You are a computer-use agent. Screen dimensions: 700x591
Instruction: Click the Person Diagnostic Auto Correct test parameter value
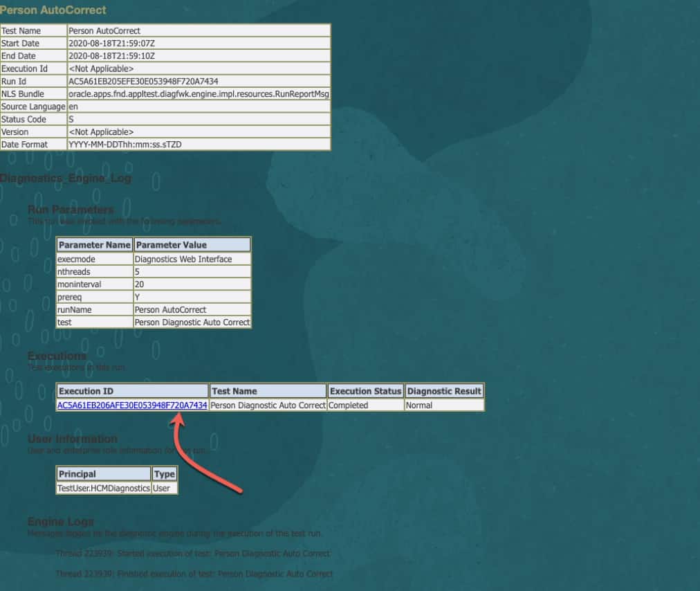[192, 322]
